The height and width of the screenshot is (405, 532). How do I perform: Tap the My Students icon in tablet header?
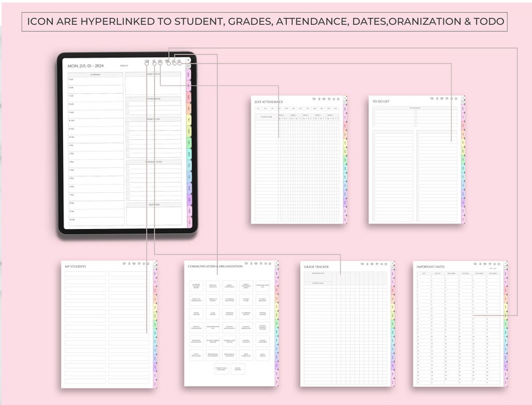point(147,63)
